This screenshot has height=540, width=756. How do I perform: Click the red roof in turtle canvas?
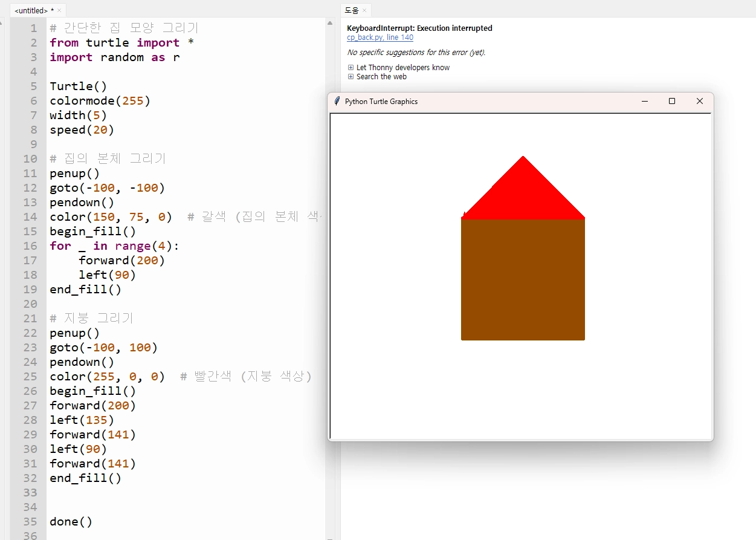click(523, 194)
